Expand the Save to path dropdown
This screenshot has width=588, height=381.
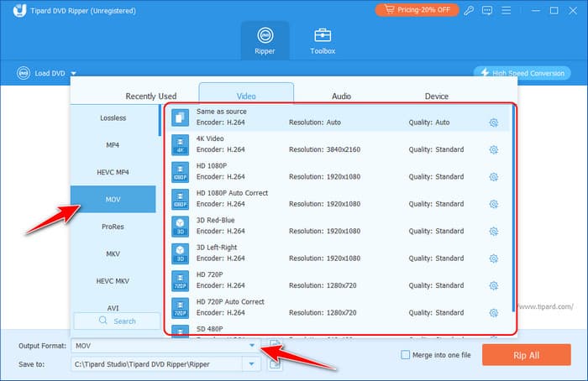(x=251, y=363)
